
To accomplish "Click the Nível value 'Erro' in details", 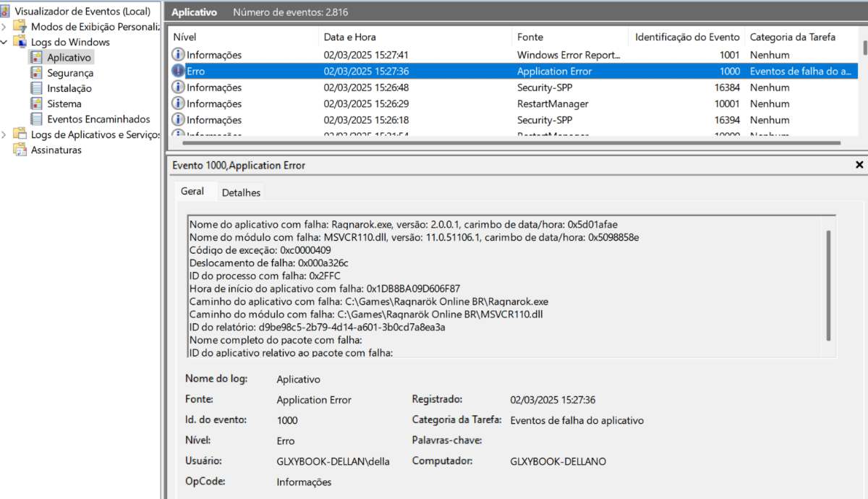I will (286, 440).
